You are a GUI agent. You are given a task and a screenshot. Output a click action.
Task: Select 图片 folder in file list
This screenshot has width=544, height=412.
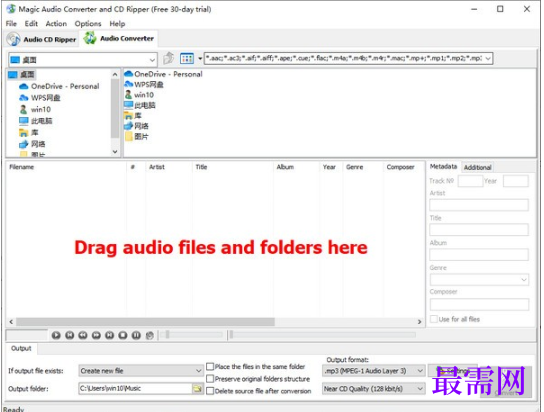point(136,136)
